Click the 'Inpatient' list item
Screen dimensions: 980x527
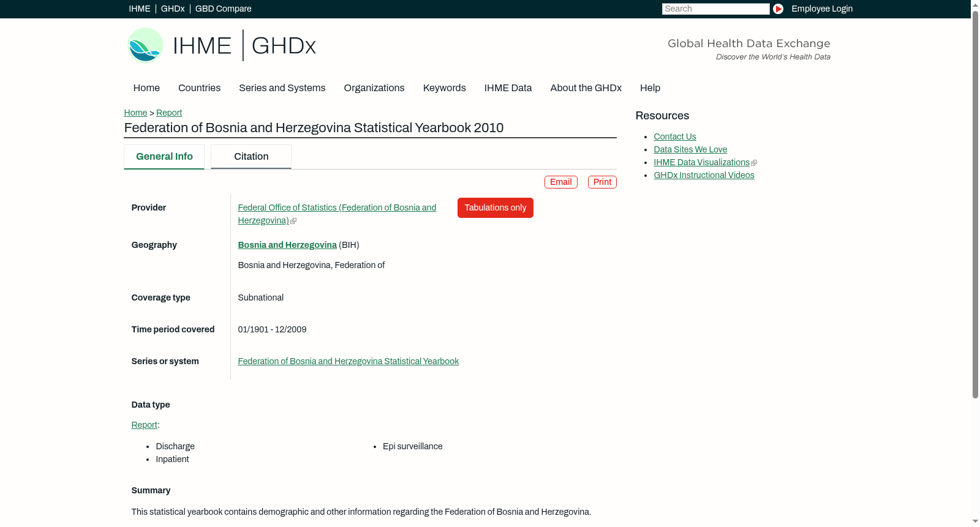172,460
